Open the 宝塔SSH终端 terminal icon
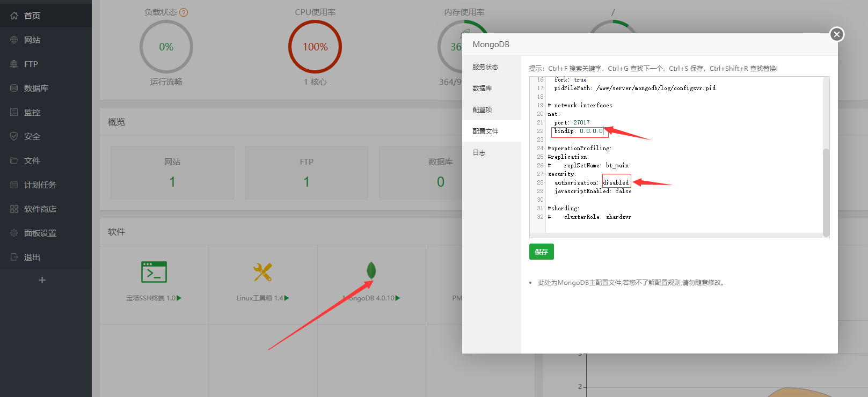This screenshot has height=397, width=868. [154, 272]
